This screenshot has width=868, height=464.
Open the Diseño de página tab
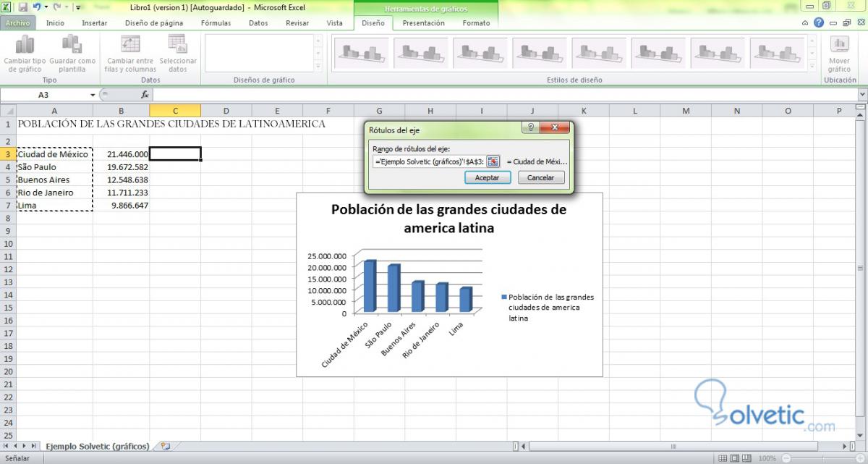click(x=154, y=23)
